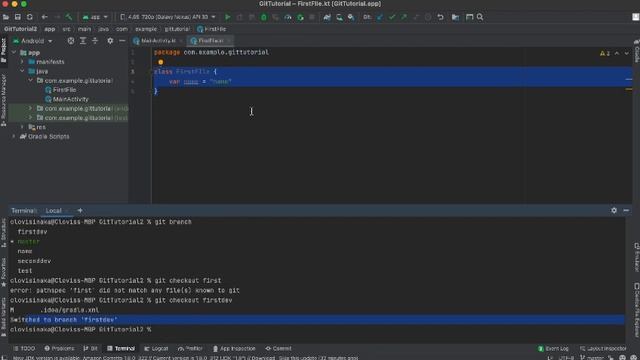Open the Profiler tool window

coord(190,349)
